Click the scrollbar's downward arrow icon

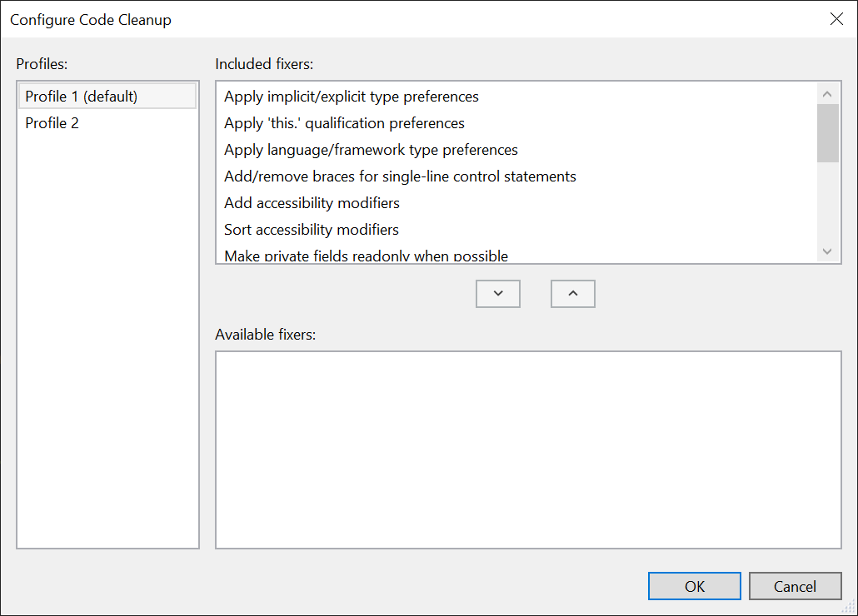[x=826, y=251]
